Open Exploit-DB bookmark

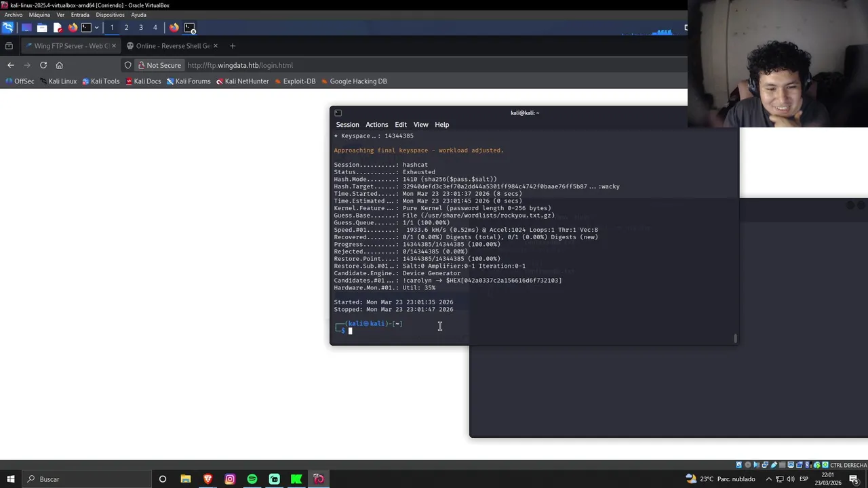point(295,81)
